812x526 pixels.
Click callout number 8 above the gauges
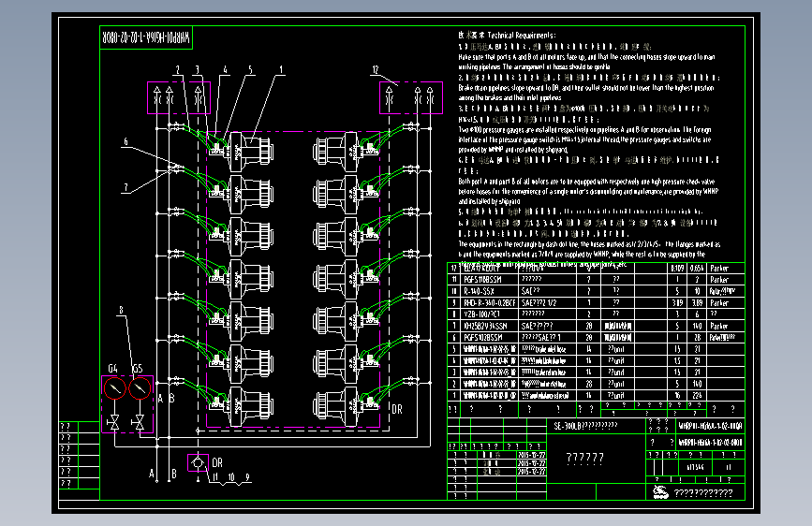(x=121, y=310)
